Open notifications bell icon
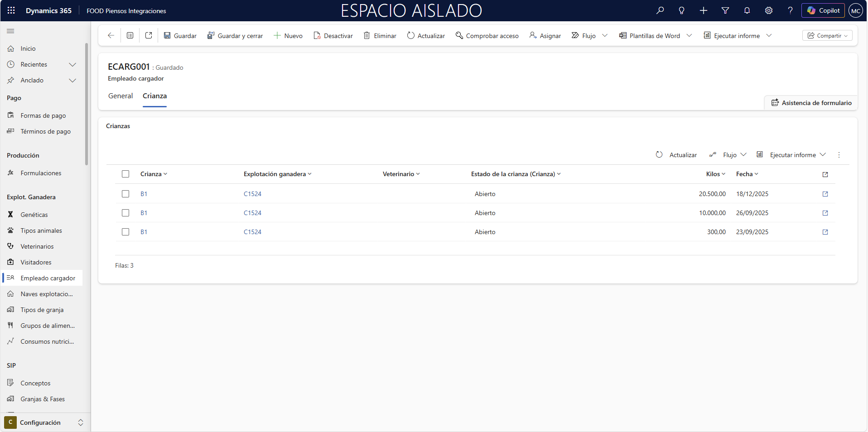The height and width of the screenshot is (432, 868). coord(747,10)
